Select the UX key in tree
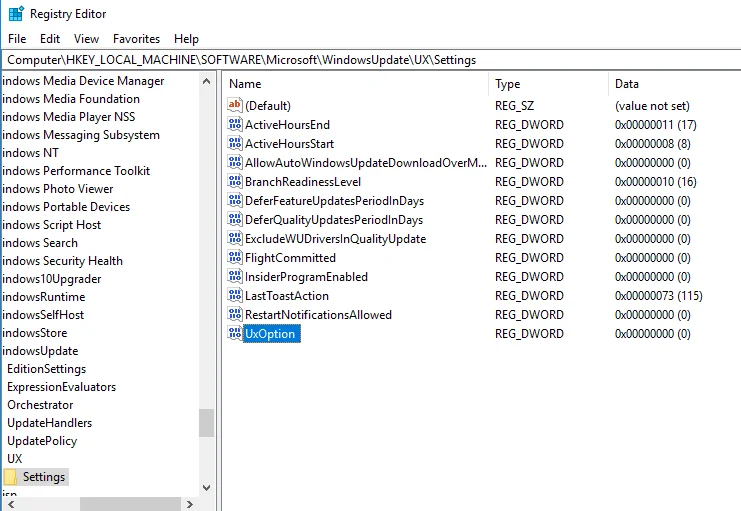The image size is (741, 511). pyautogui.click(x=15, y=458)
